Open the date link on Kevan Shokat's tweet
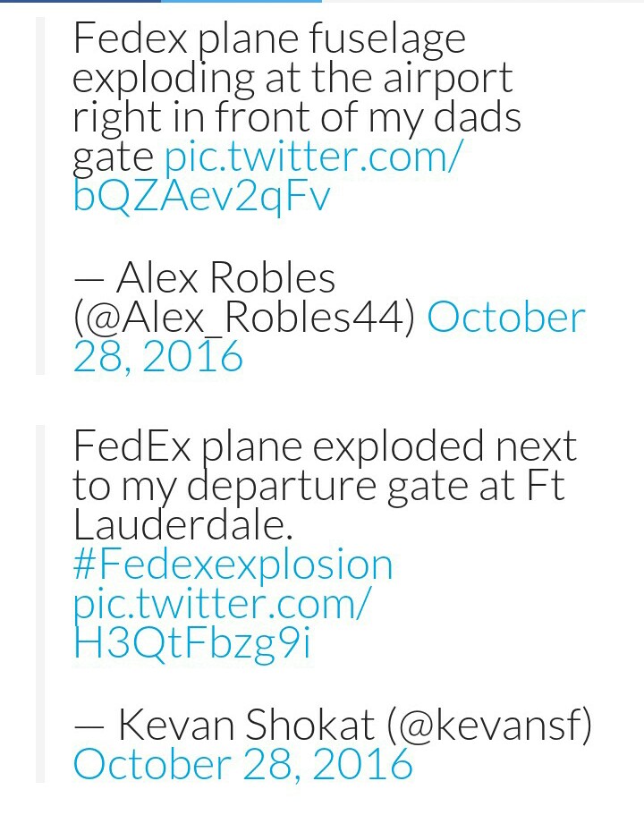 (x=242, y=764)
